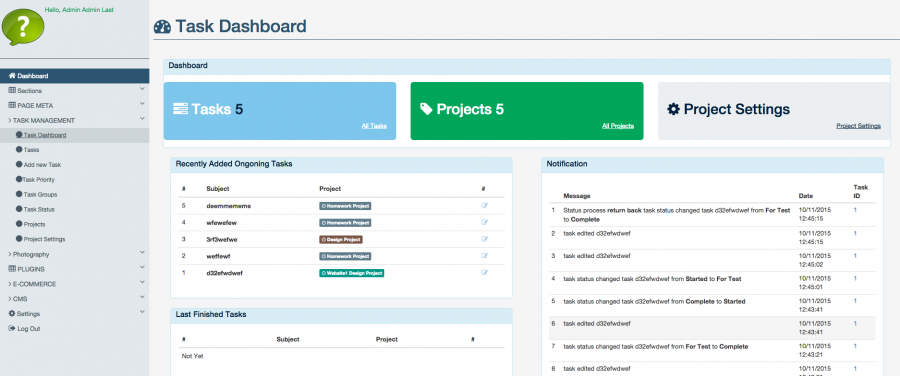The image size is (900, 376).
Task: Click greeting text Hello, Admin Admin Last
Action: (79, 10)
